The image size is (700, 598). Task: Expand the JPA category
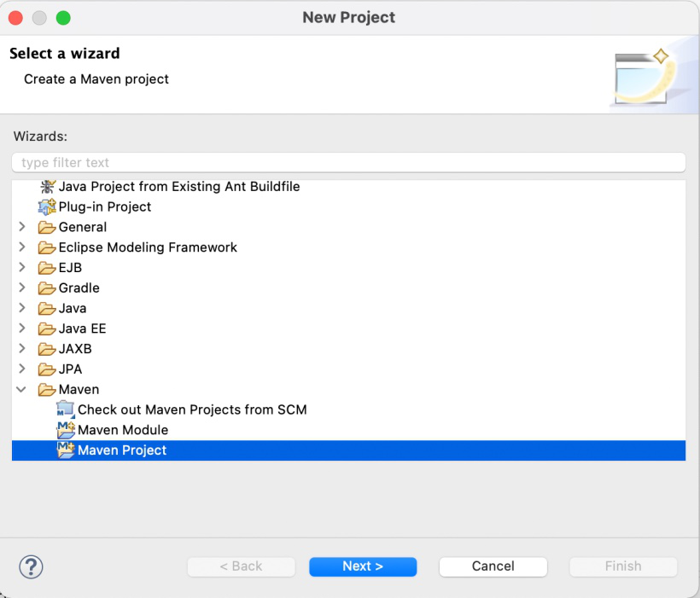(x=22, y=369)
